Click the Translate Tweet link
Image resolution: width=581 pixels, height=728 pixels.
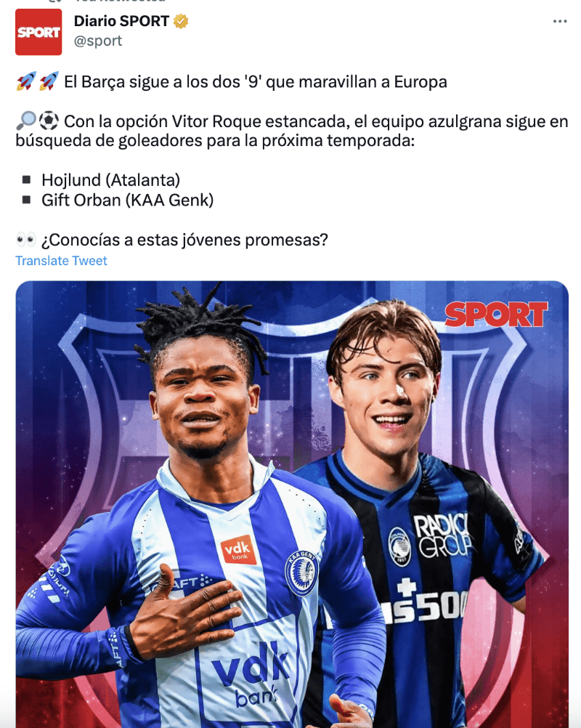[x=61, y=260]
